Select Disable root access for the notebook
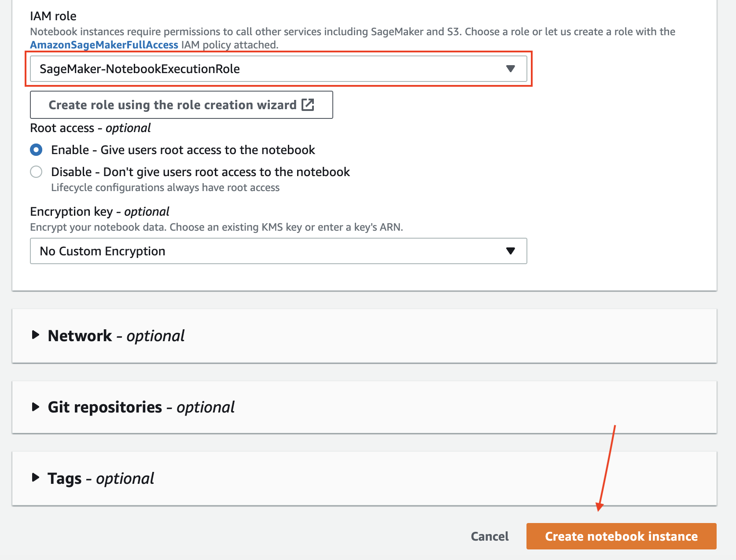736x560 pixels. 37,172
